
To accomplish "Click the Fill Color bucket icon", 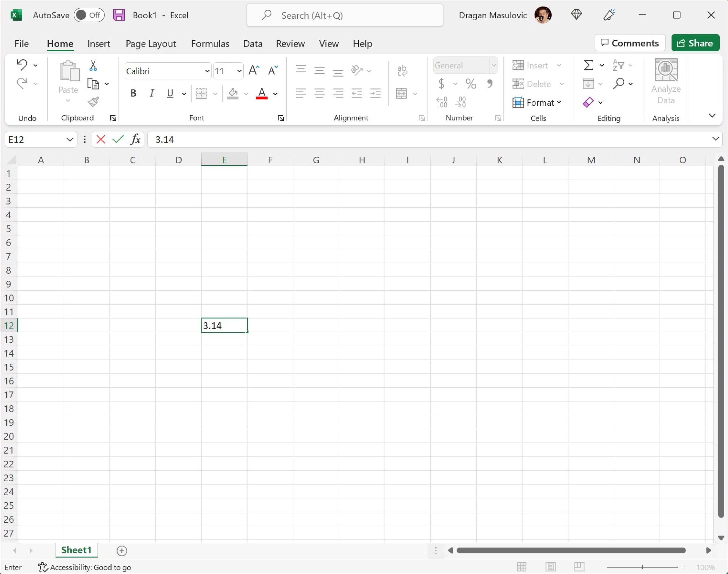I will [233, 93].
